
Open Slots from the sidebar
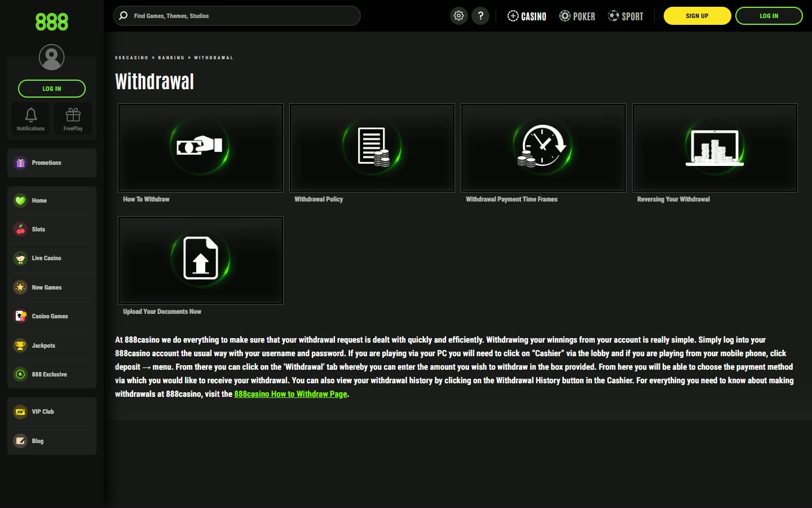click(52, 229)
